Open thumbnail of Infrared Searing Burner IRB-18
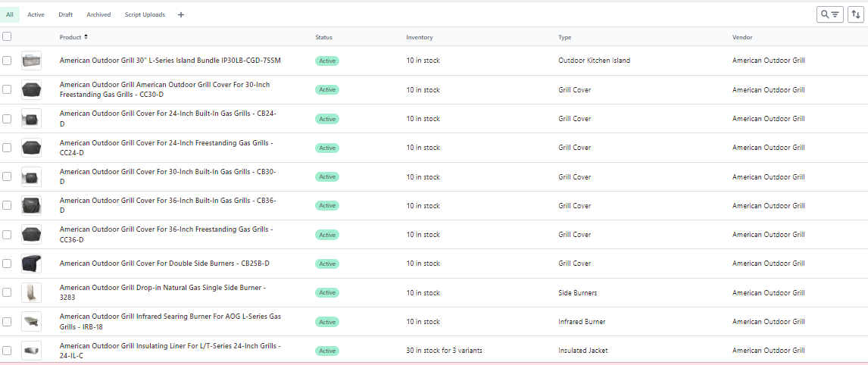 pos(31,321)
